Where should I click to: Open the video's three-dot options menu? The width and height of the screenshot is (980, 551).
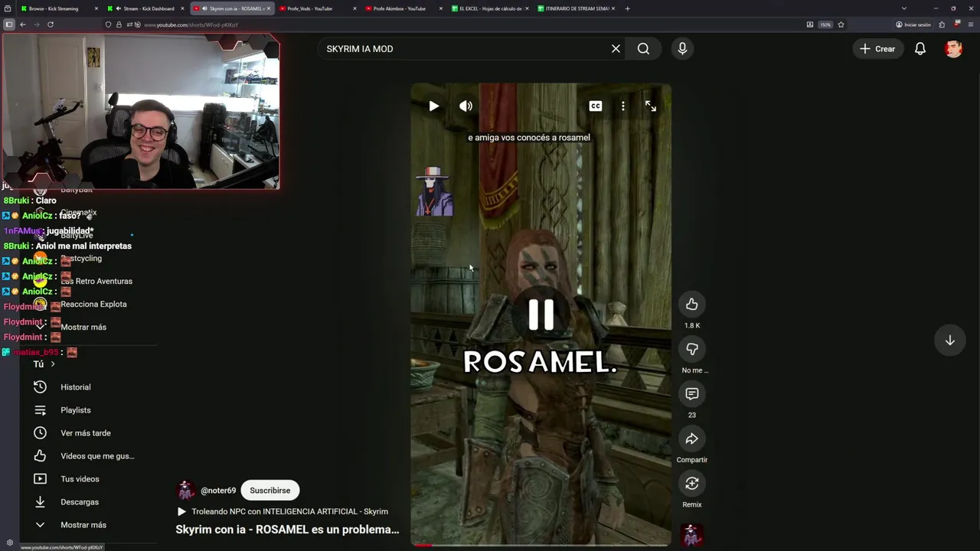623,106
